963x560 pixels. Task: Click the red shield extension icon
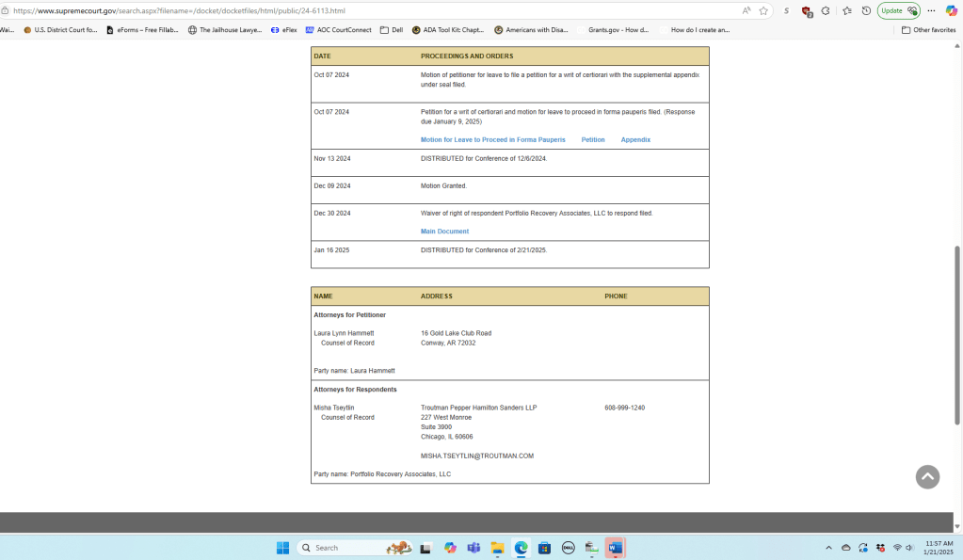(x=807, y=11)
